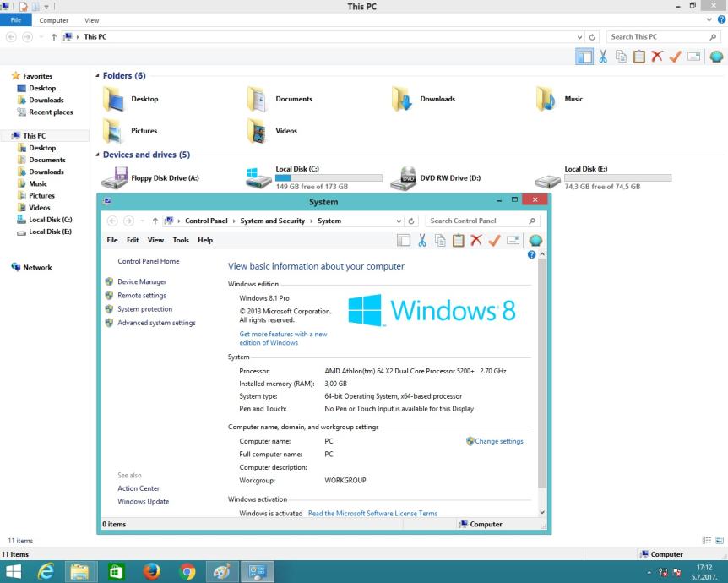Click the Cut scissors icon in System window toolbar
728x583 pixels.
[x=421, y=241]
